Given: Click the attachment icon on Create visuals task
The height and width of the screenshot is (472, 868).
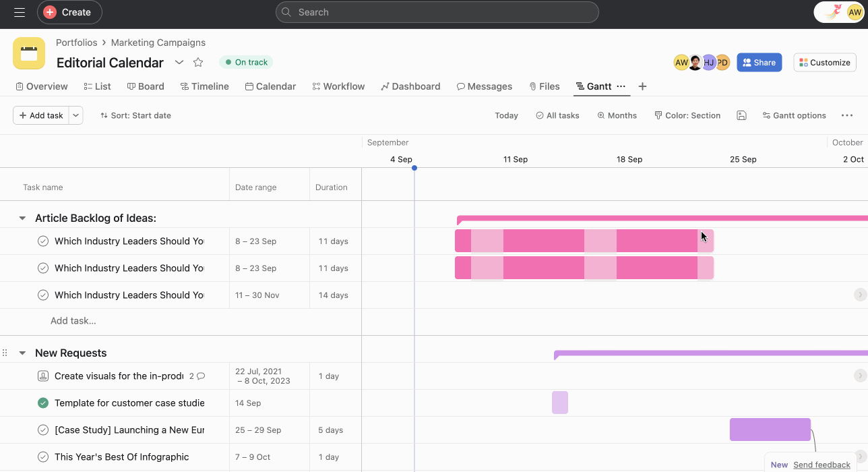Looking at the screenshot, I should (x=43, y=376).
